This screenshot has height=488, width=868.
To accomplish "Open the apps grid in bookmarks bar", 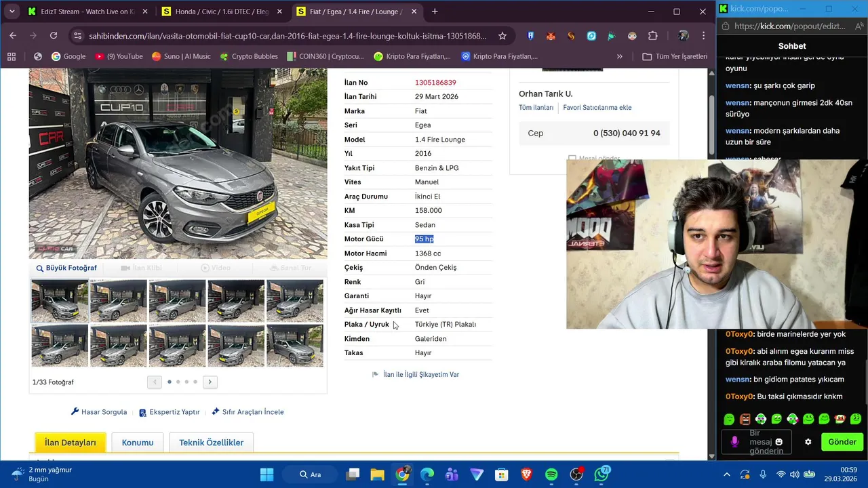I will pos(11,56).
